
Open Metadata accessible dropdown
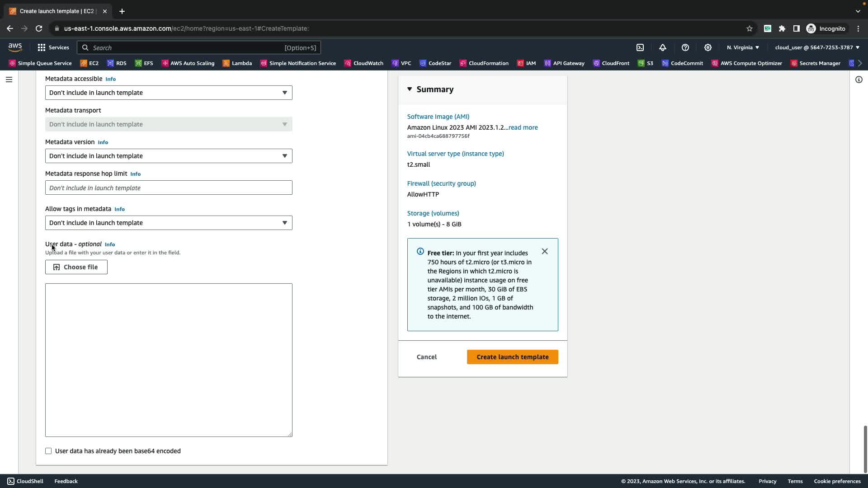point(169,93)
